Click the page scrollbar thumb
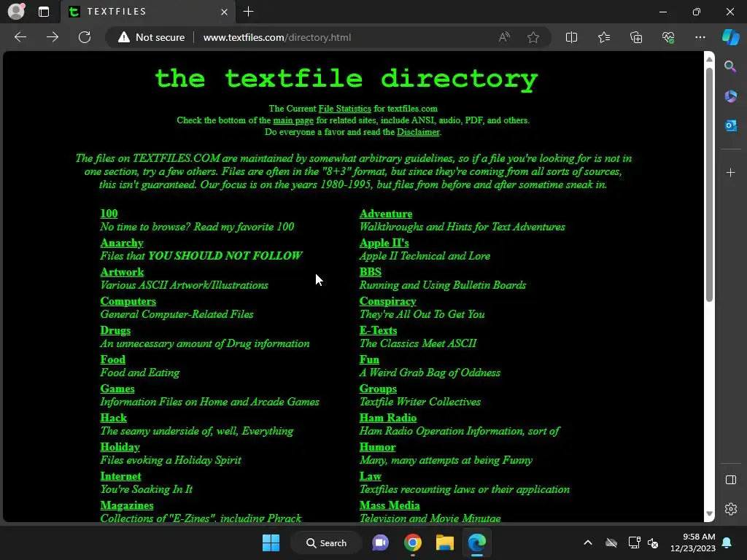Screen dimensions: 747x560 709,184
